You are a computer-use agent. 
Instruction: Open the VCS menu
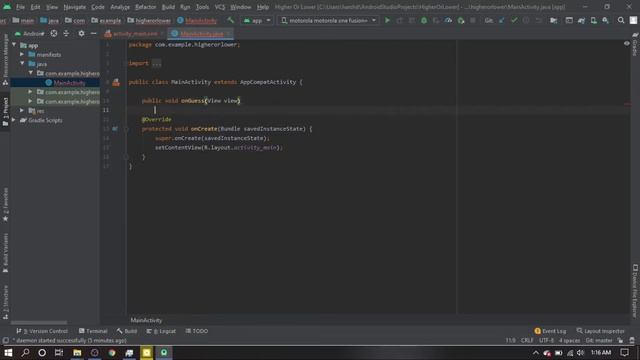[x=220, y=7]
